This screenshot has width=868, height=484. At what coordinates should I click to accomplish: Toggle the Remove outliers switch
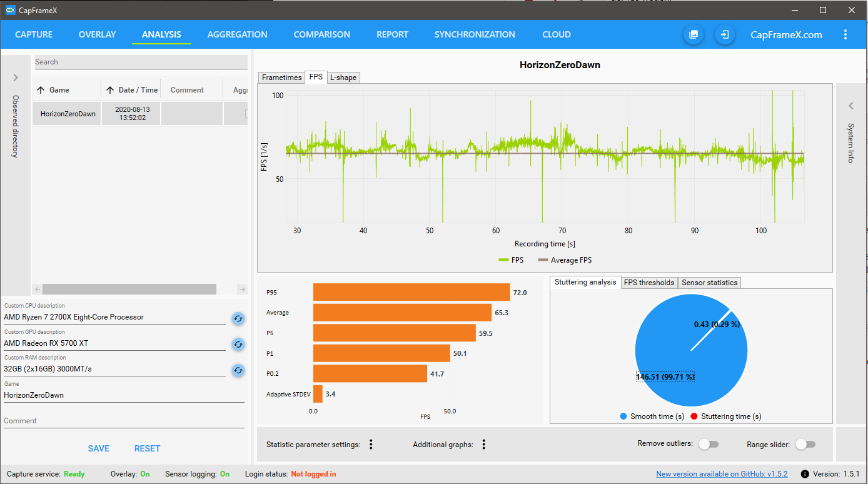point(709,444)
